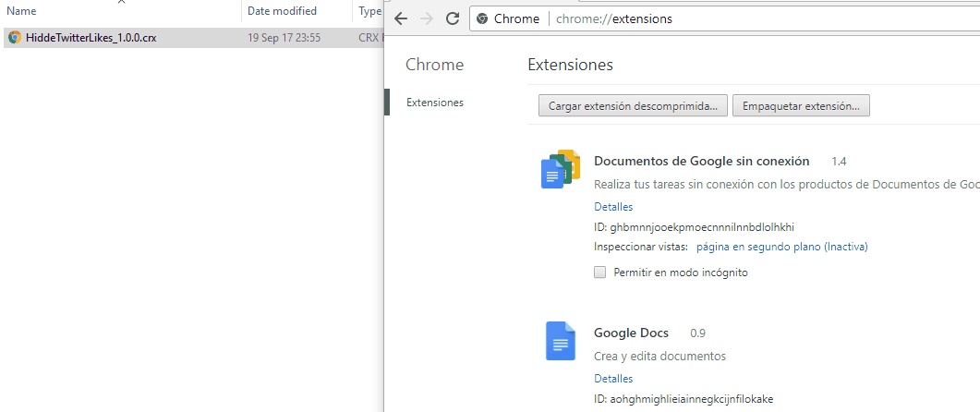This screenshot has height=412, width=980.
Task: Click the Documentos de Google sin conexión icon
Action: pyautogui.click(x=561, y=169)
